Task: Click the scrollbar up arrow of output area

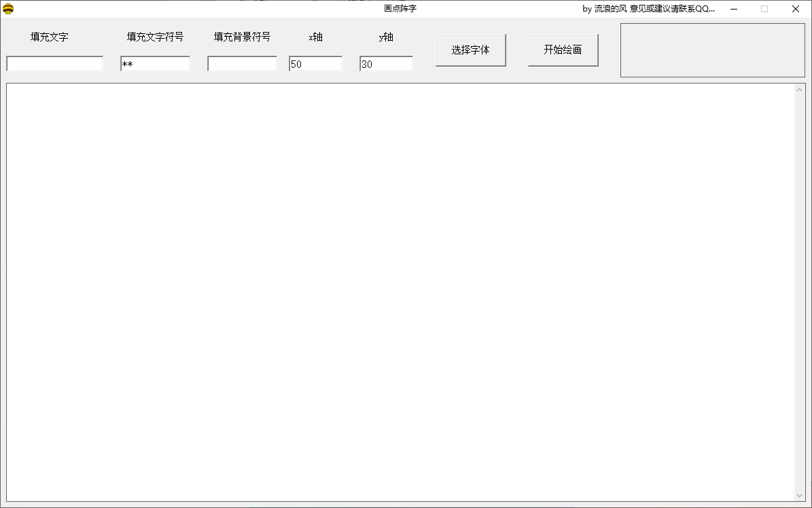Action: tap(800, 90)
